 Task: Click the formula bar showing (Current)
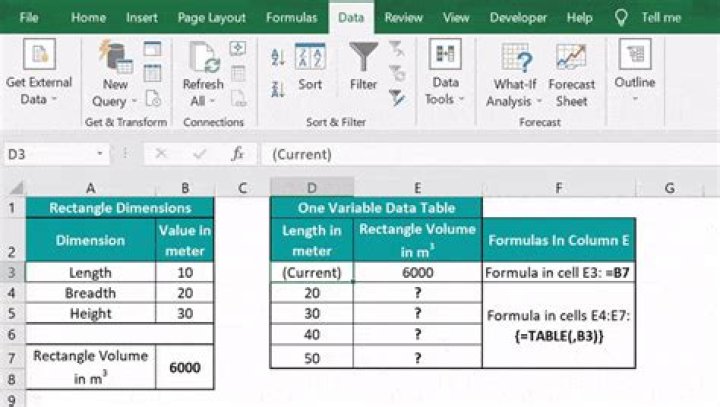480,154
